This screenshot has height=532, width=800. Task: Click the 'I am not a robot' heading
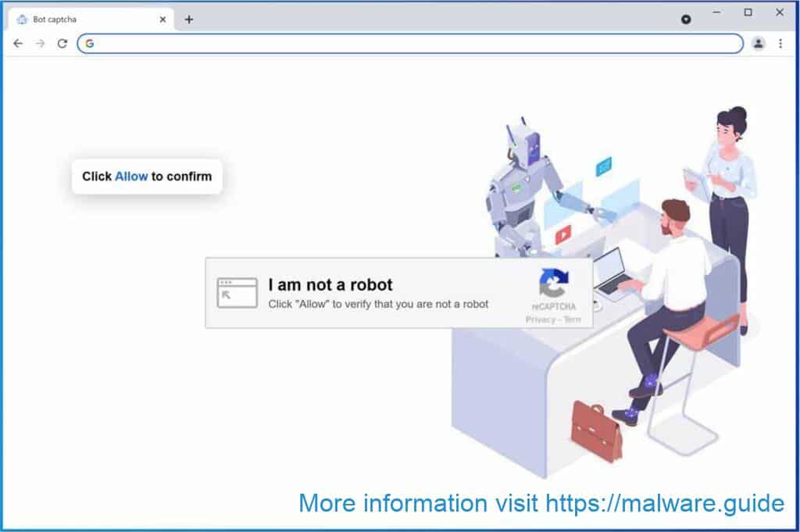330,284
